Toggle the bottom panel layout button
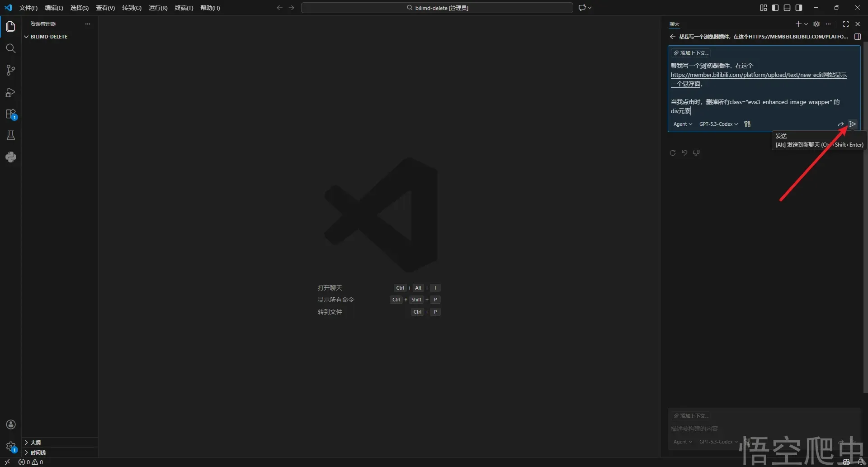The width and height of the screenshot is (868, 467). tap(787, 8)
